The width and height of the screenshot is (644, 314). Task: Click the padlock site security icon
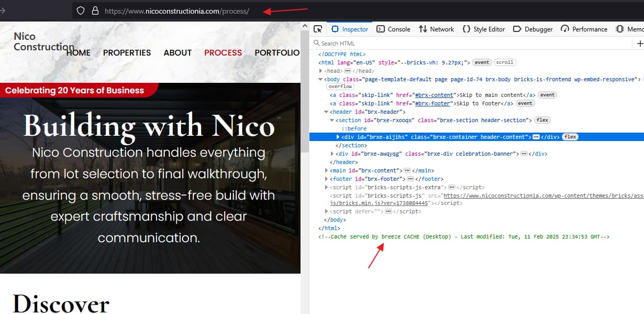(95, 10)
